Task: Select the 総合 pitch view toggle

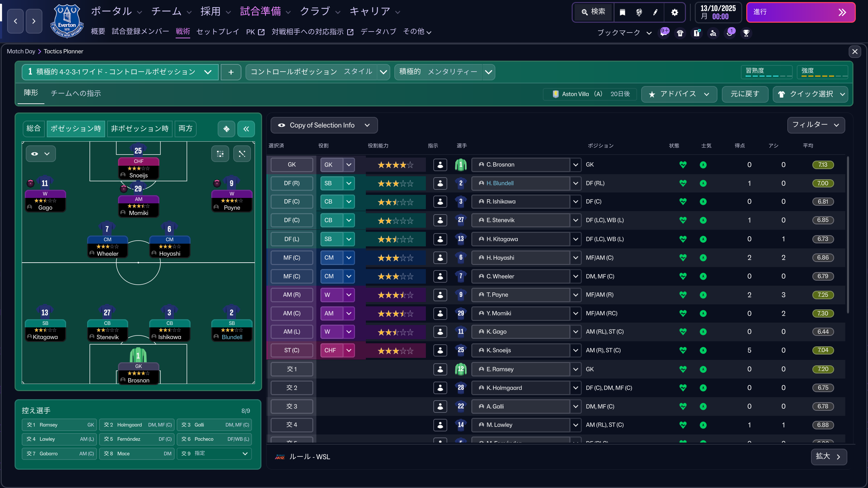Action: [x=34, y=129]
